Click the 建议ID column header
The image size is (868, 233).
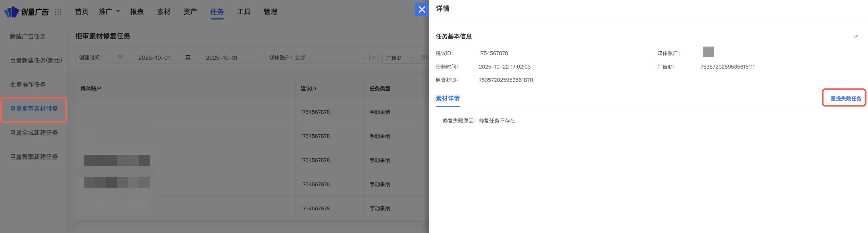coord(308,88)
